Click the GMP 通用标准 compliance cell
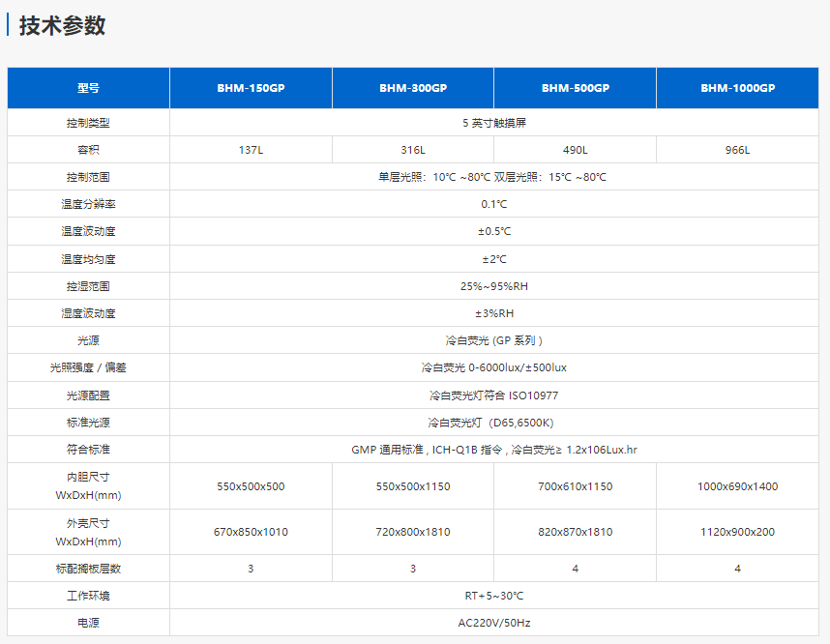 point(494,450)
